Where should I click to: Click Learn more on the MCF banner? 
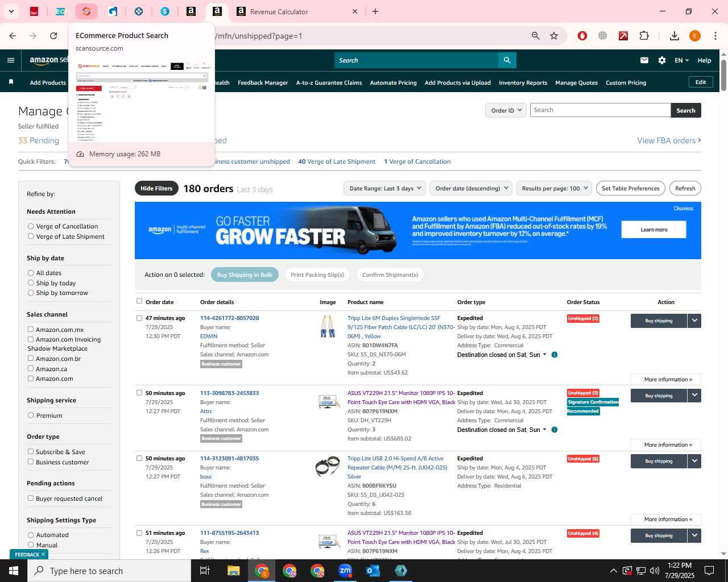click(x=653, y=230)
